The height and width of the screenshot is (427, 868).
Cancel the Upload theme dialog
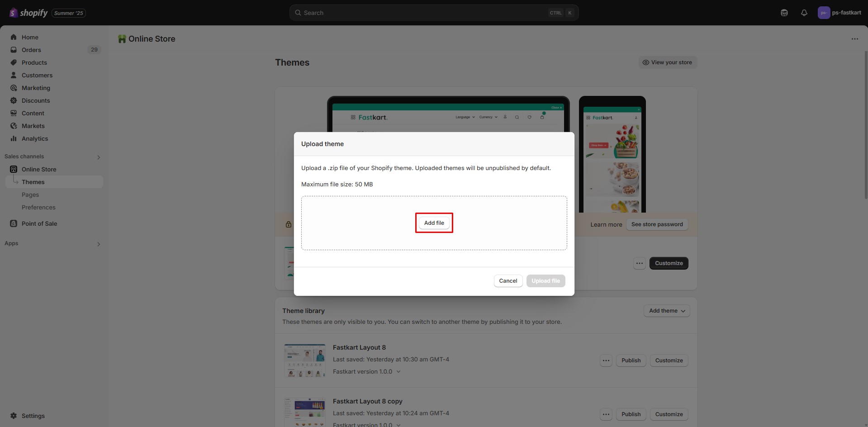click(508, 281)
